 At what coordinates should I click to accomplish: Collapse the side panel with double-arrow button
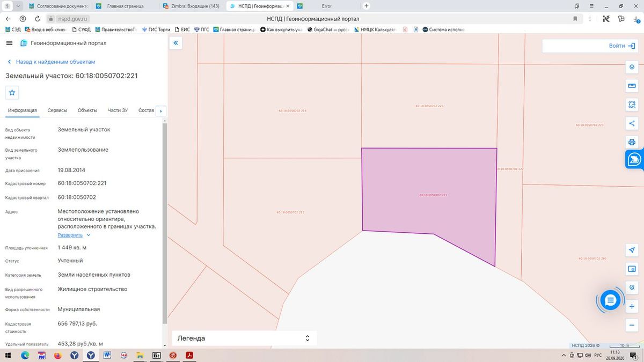[175, 43]
